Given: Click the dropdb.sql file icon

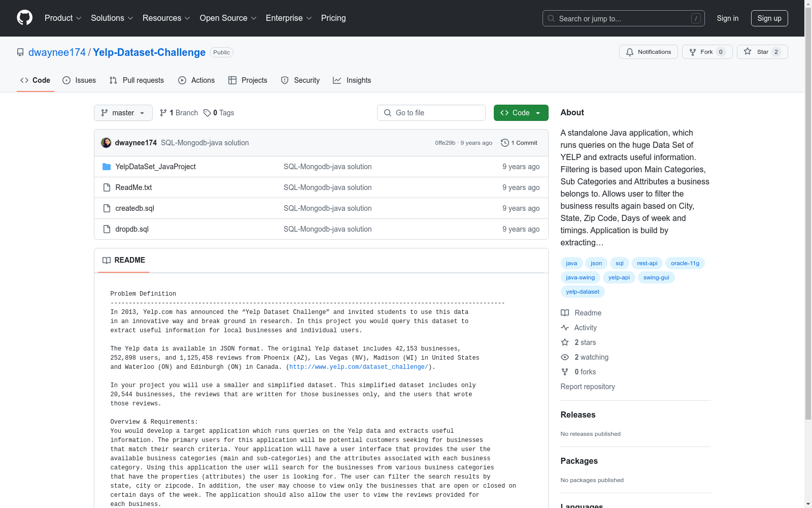Looking at the screenshot, I should click(x=107, y=229).
